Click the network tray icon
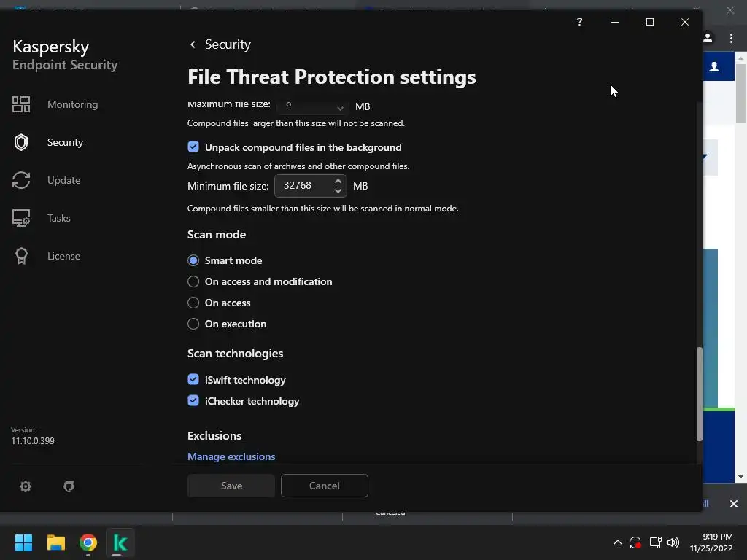This screenshot has width=747, height=560. (655, 542)
